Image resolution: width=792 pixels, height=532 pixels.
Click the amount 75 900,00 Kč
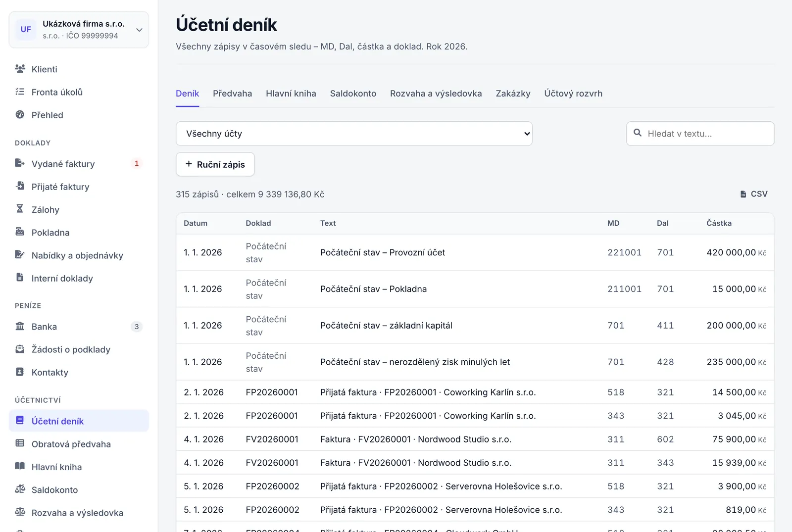point(739,439)
